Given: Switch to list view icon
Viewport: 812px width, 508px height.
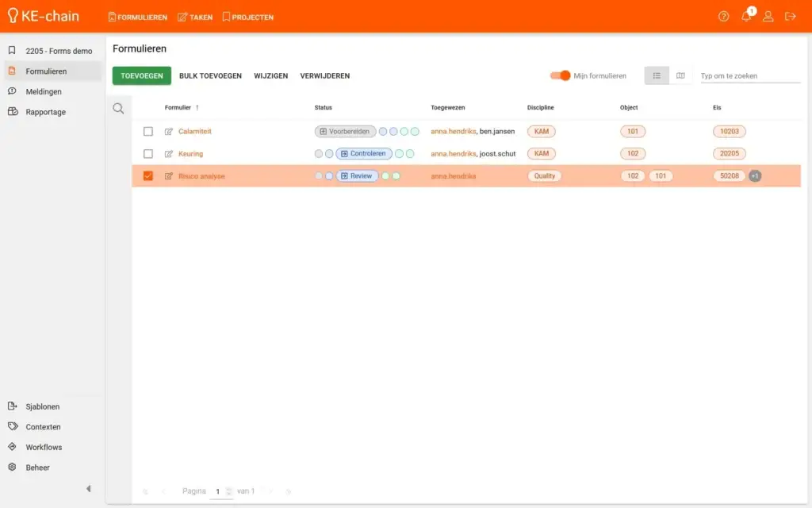Looking at the screenshot, I should pos(657,76).
